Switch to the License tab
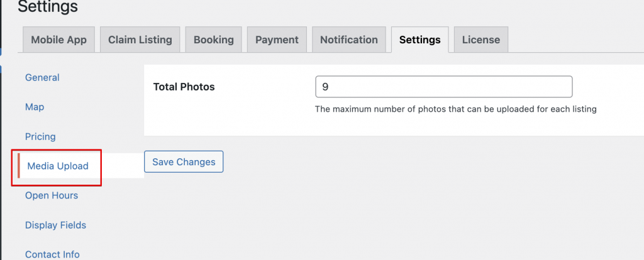Screen dimensions: 644x260 pyautogui.click(x=481, y=40)
